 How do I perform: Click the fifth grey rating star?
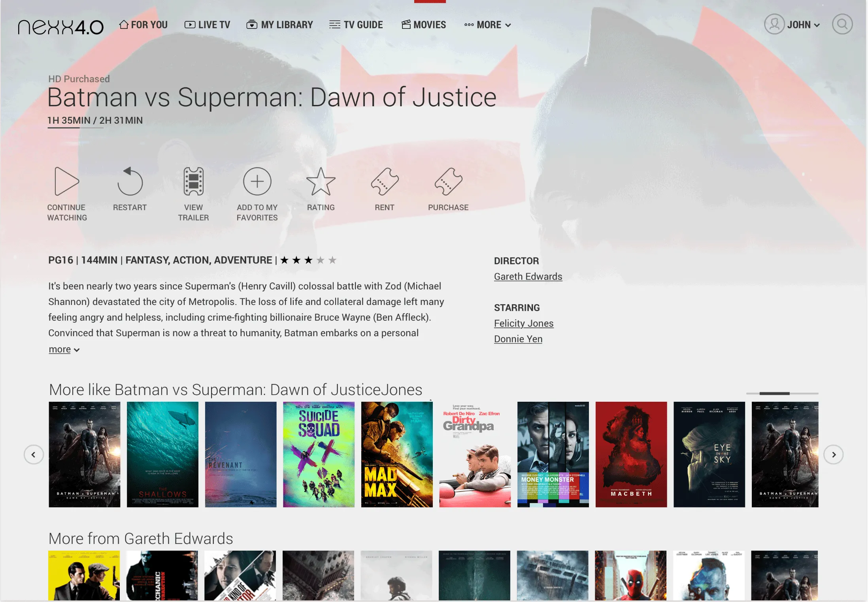(332, 260)
